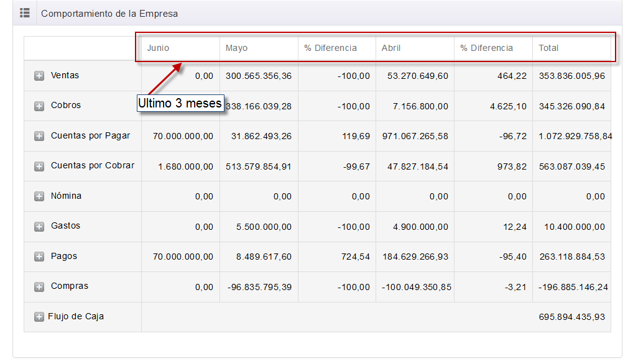Click plus icon next to Pagos
The width and height of the screenshot is (633, 364).
(x=39, y=257)
